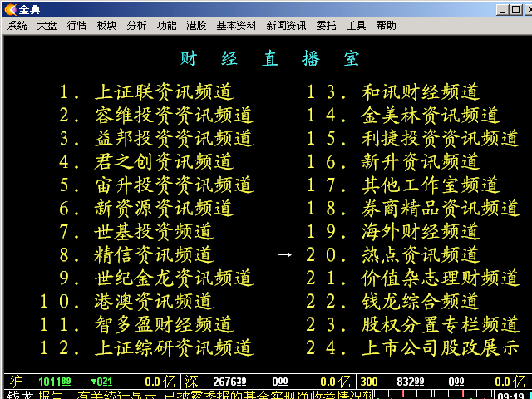Select channel 2 容维投资资讯频道
The height and width of the screenshot is (399, 532).
tap(156, 115)
